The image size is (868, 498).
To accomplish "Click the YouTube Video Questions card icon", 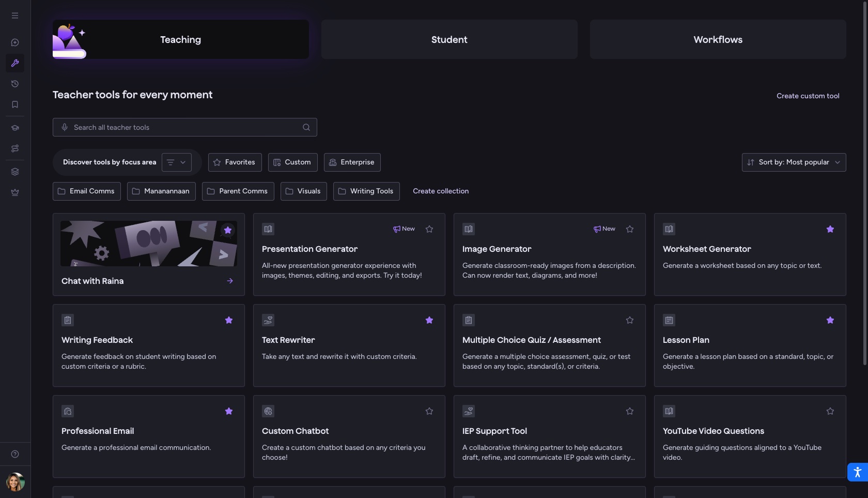I will click(x=669, y=411).
